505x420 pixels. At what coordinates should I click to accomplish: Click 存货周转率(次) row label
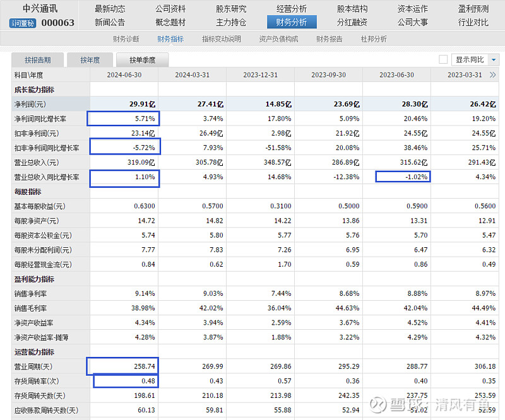tap(37, 381)
